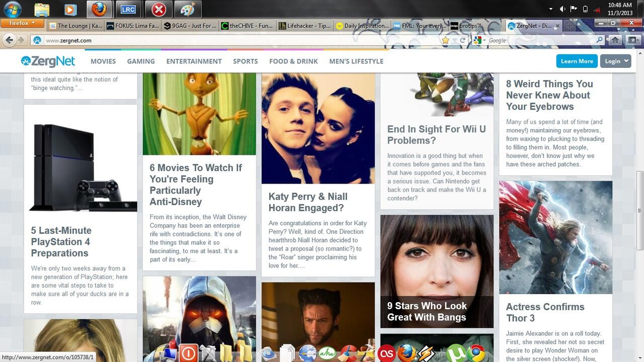This screenshot has height=362, width=644.
Task: Switch to the Daily Inspiration tab
Action: (362, 26)
